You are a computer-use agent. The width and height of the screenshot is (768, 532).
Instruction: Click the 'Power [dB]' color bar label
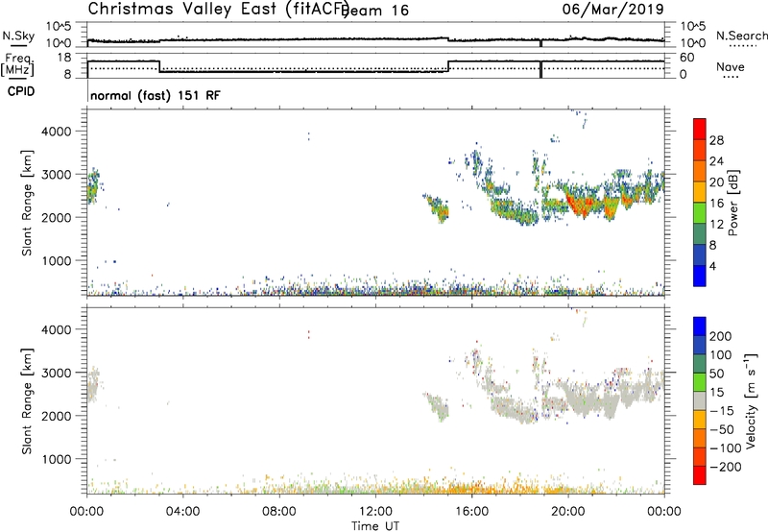[732, 203]
